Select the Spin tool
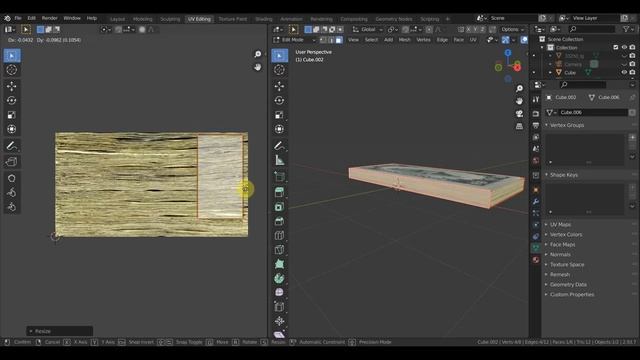The height and width of the screenshot is (360, 640). pyautogui.click(x=280, y=278)
